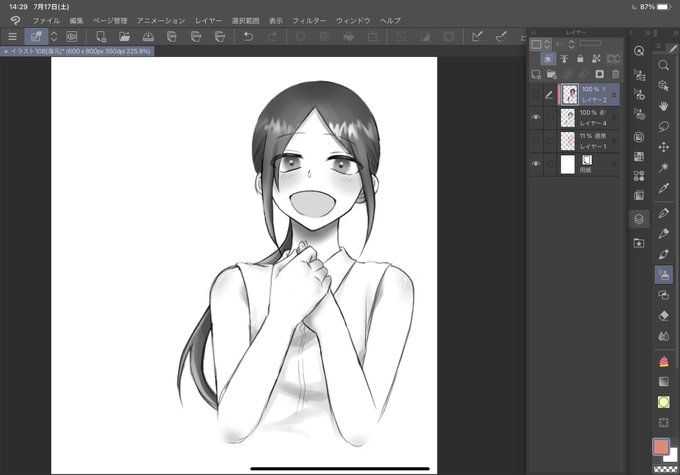Select the Move Layer tool
This screenshot has width=680, height=475.
coord(664,147)
